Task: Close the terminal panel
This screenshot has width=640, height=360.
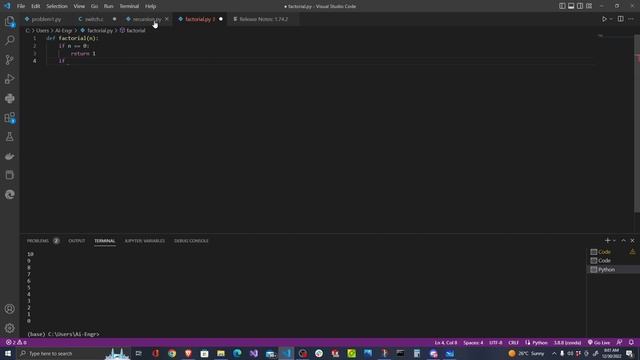Action: 632,240
